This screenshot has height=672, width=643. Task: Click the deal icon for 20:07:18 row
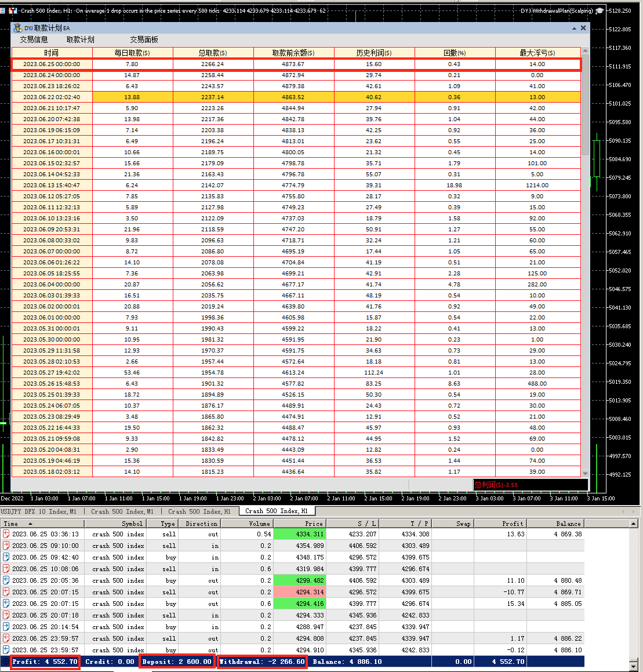click(x=6, y=615)
